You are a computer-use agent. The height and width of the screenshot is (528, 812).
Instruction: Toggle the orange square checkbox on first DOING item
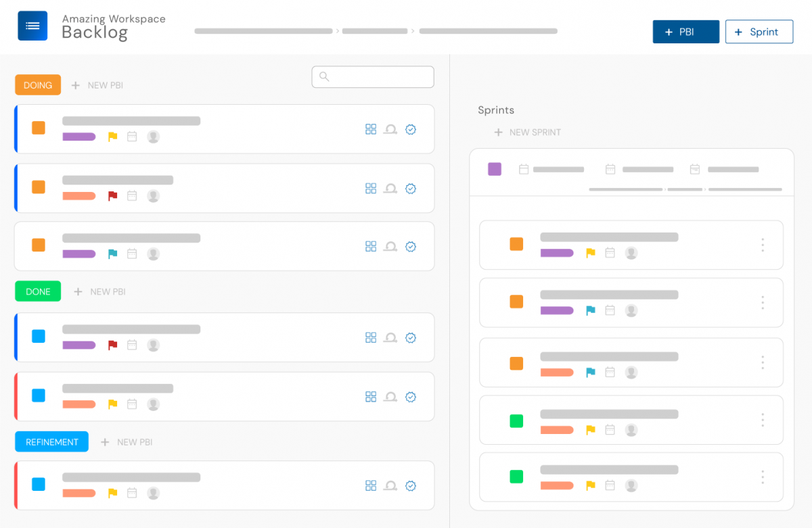coord(38,127)
